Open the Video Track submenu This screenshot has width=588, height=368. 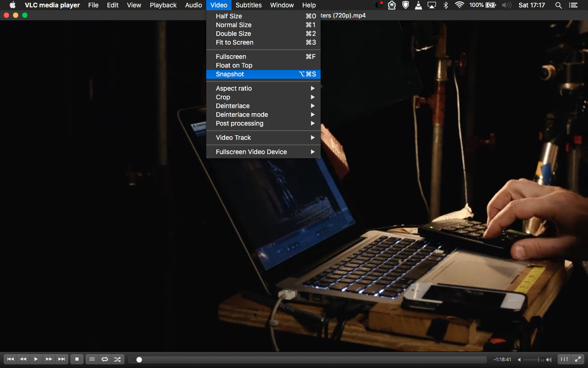point(263,138)
